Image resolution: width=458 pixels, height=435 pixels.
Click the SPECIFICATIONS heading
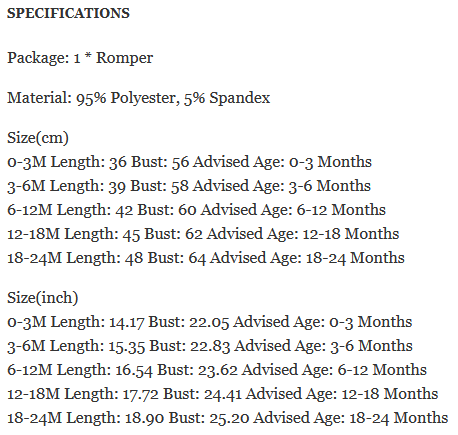tap(68, 13)
